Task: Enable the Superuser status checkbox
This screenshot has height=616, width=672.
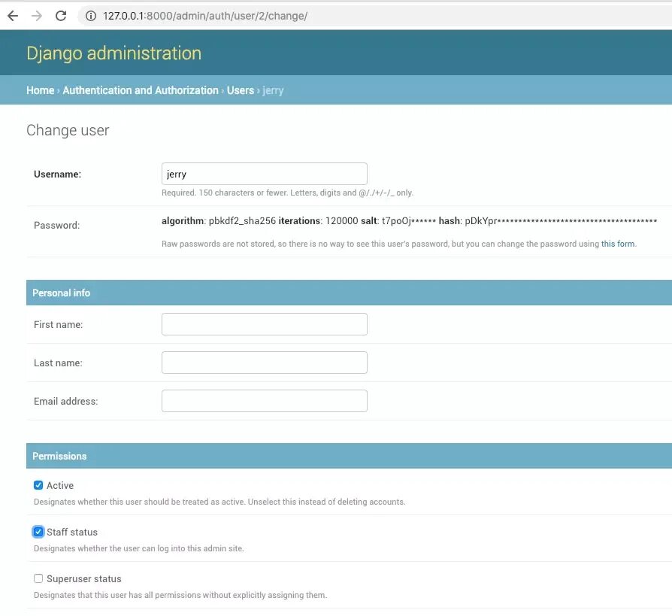Action: click(38, 578)
